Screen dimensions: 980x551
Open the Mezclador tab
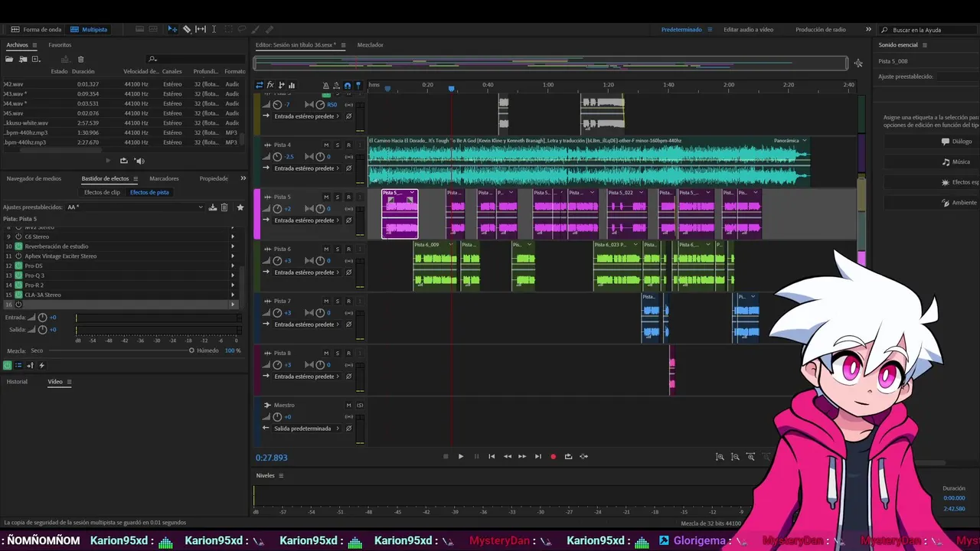click(x=371, y=45)
